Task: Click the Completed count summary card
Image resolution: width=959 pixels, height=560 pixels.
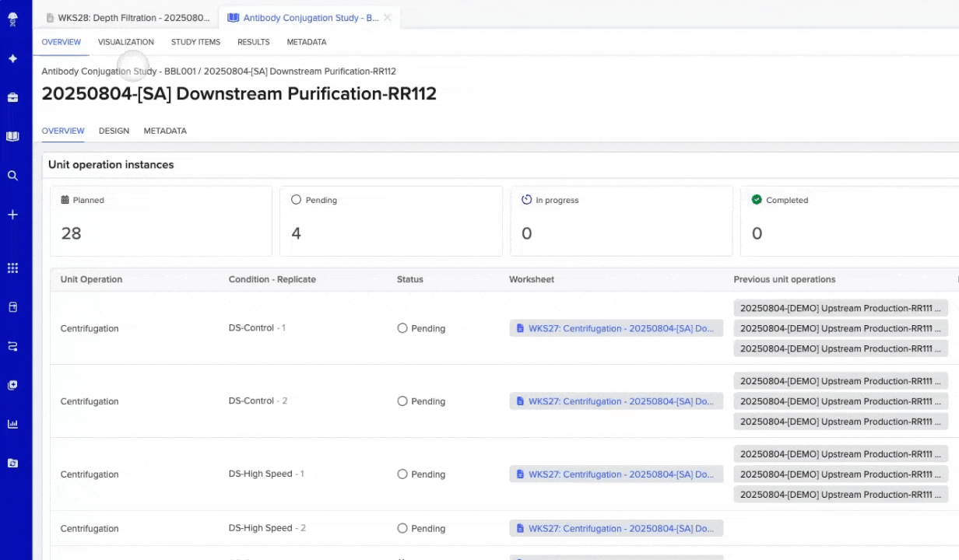Action: 850,221
